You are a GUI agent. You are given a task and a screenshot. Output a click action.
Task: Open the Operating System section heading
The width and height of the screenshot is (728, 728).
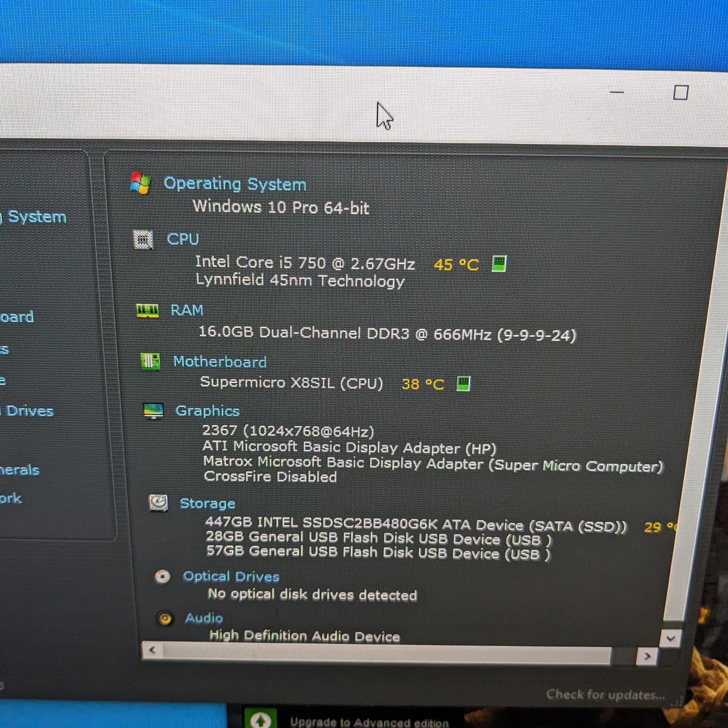(x=235, y=184)
